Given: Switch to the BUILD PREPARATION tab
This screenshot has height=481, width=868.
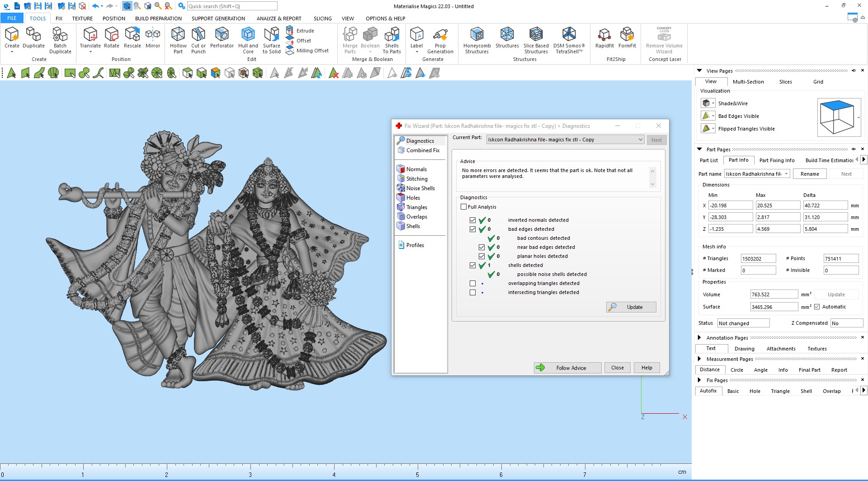Looking at the screenshot, I should point(158,19).
